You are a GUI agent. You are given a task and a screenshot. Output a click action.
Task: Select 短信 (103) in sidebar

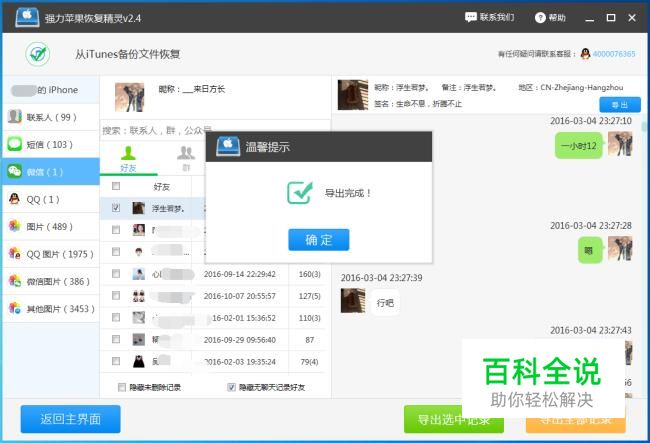51,145
